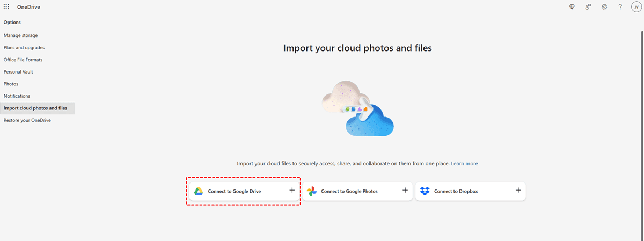
Task: Click the help question mark icon
Action: coord(620,7)
